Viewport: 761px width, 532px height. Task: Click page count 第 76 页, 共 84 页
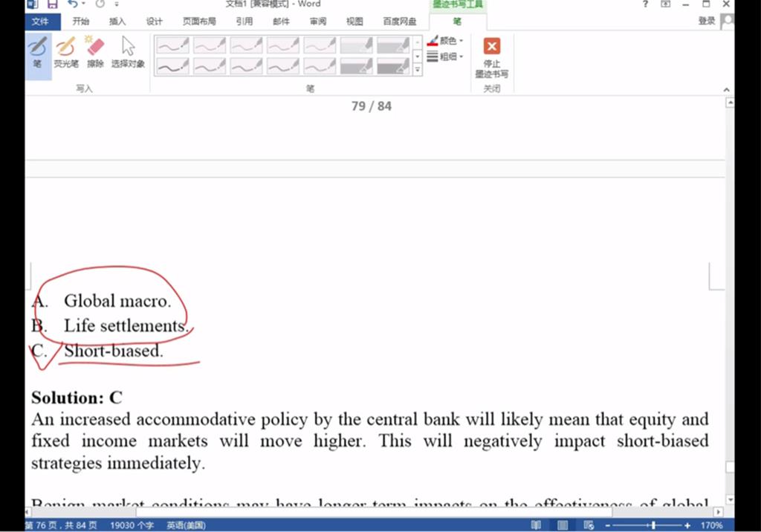point(61,525)
